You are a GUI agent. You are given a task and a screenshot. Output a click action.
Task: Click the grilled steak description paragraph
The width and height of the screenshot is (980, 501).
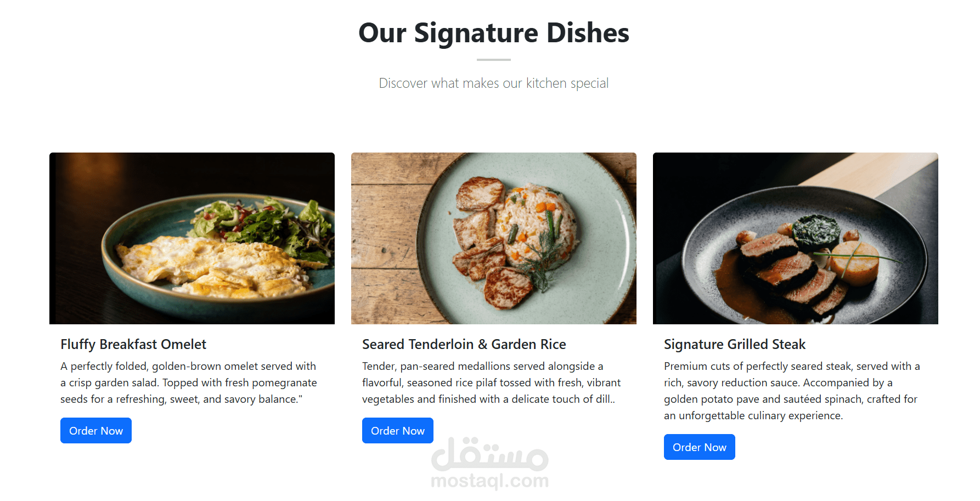[792, 391]
